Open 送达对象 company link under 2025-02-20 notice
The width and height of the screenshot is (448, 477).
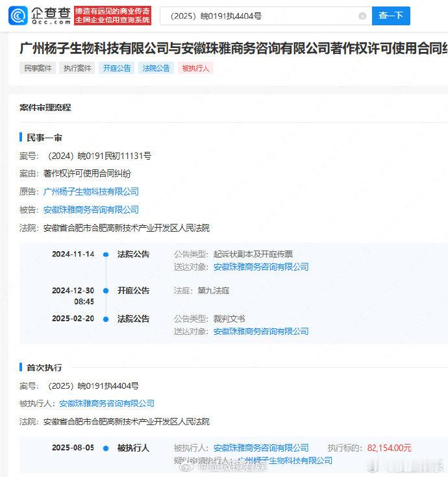pyautogui.click(x=261, y=331)
